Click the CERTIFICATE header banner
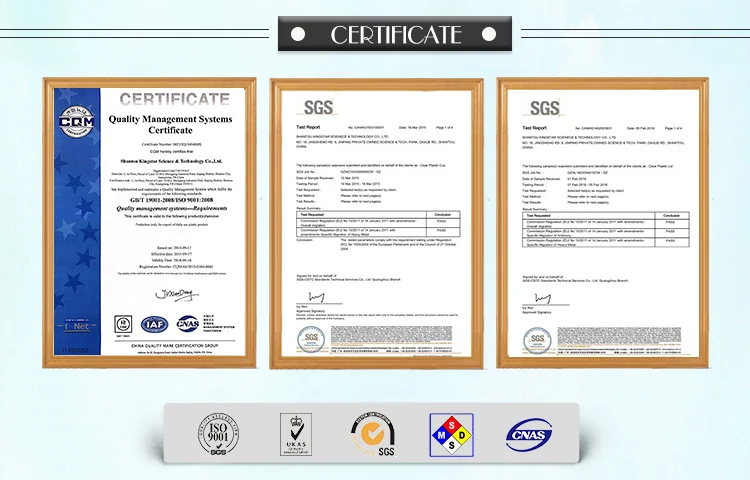This screenshot has width=750, height=480. 395,34
